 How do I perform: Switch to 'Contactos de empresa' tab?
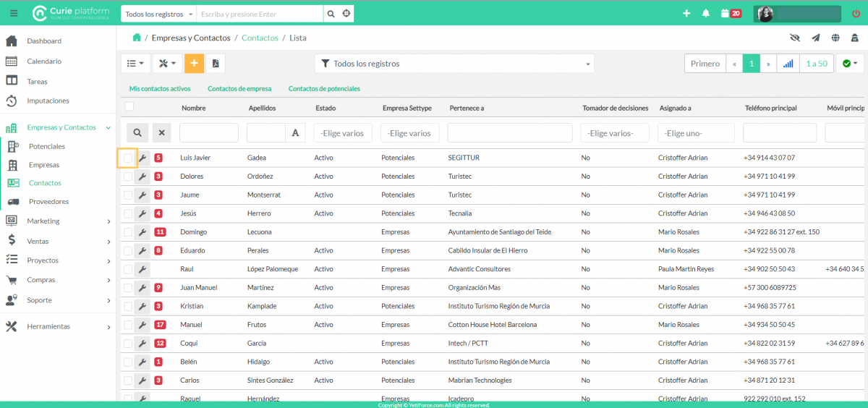(239, 89)
